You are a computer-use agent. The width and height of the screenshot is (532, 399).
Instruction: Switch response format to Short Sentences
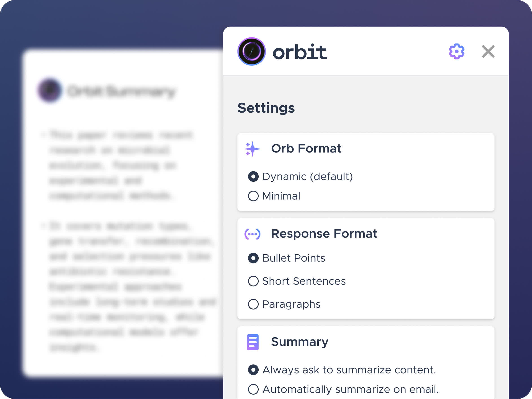(x=253, y=281)
